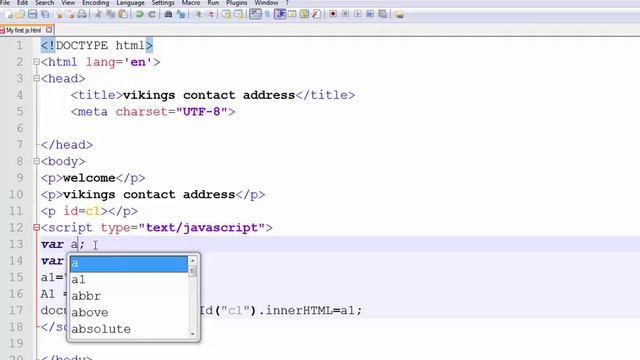Open the Search menu
The image size is (640, 360).
[44, 3]
